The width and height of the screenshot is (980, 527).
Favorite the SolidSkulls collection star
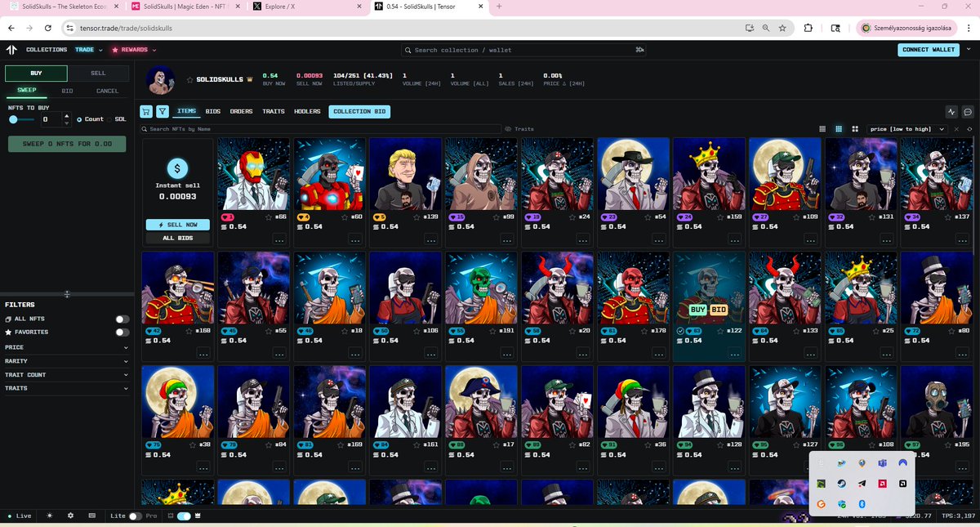pyautogui.click(x=190, y=79)
